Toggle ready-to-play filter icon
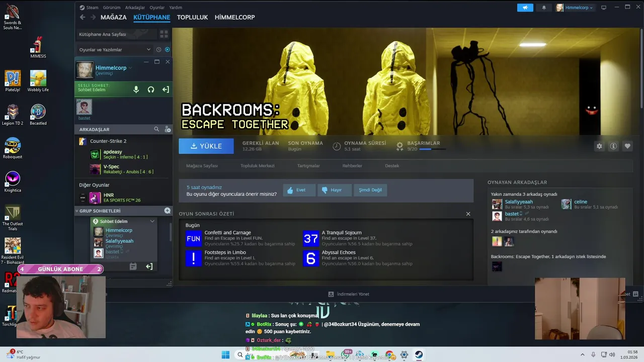 click(167, 50)
